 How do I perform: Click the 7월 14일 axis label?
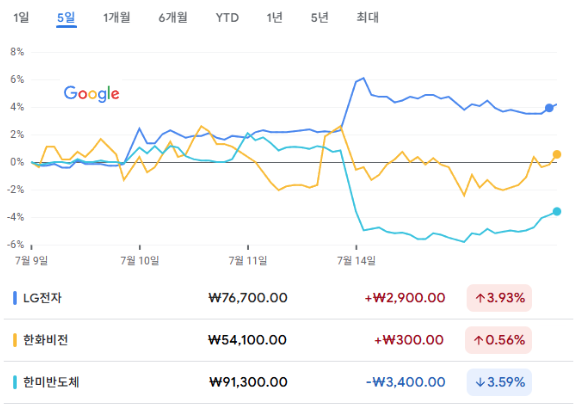356,261
